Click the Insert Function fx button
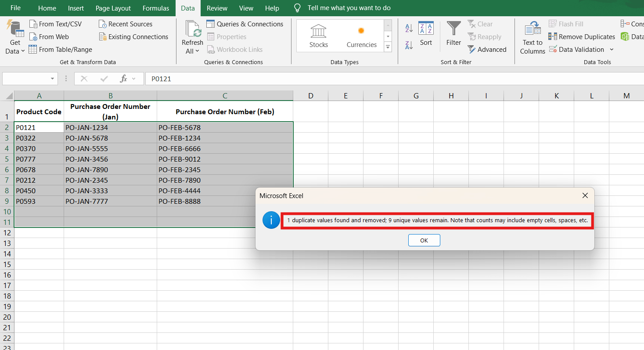644x350 pixels. [x=124, y=79]
